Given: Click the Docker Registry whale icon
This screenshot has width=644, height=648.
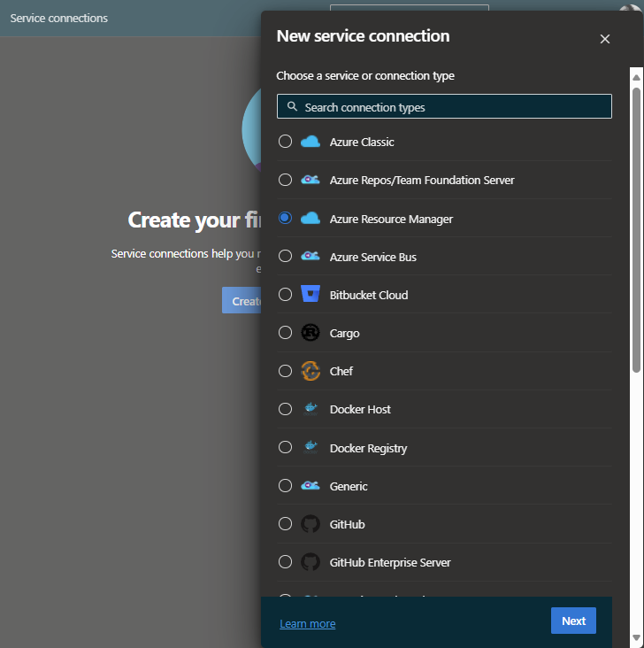Looking at the screenshot, I should [x=310, y=447].
